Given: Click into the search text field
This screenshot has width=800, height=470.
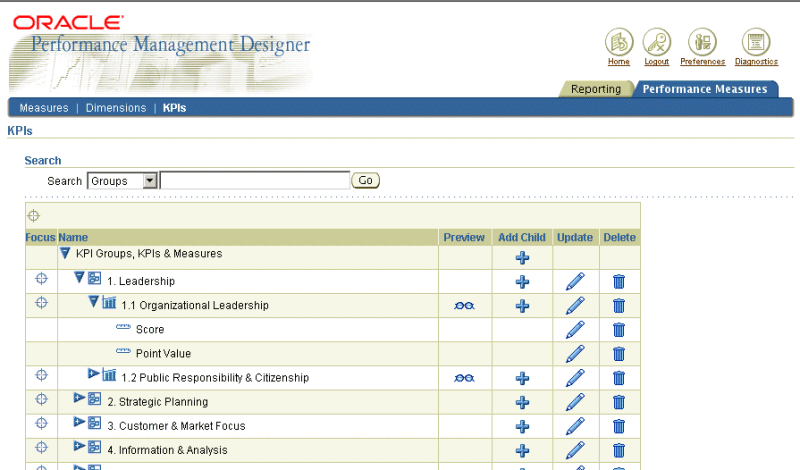Looking at the screenshot, I should click(255, 181).
